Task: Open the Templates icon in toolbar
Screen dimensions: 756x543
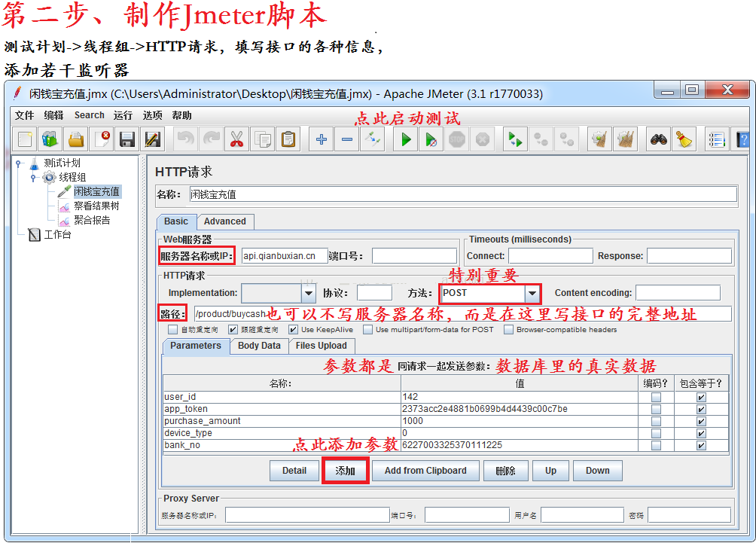Action: [x=50, y=139]
